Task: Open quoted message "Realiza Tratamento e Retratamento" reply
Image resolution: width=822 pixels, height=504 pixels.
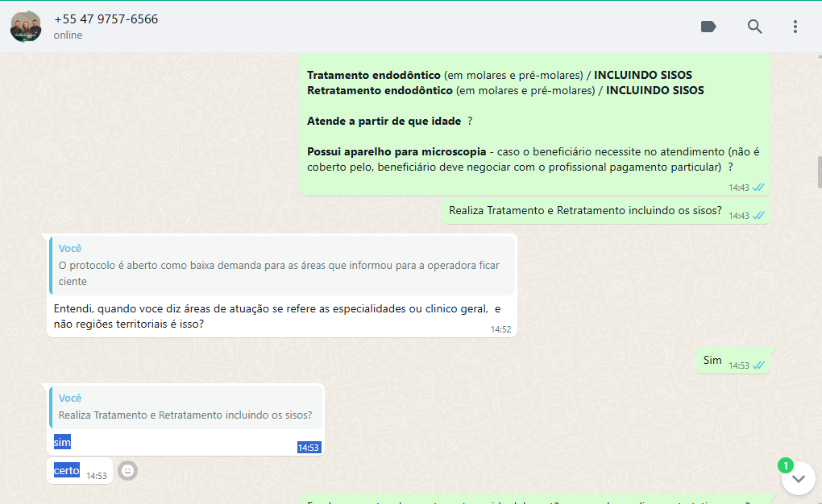Action: point(185,407)
